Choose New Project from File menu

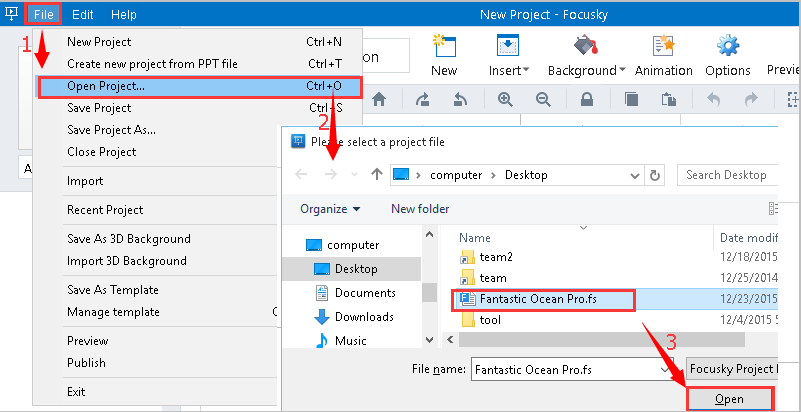click(199, 42)
